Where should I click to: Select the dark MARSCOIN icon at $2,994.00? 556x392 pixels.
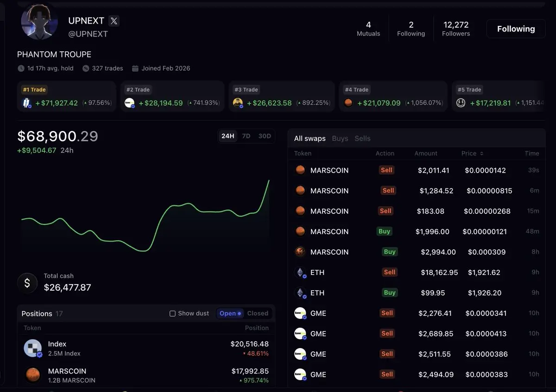coord(300,252)
